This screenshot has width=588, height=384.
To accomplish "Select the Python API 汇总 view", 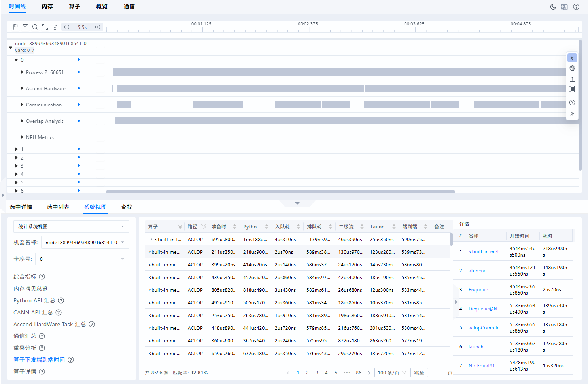I will click(34, 300).
